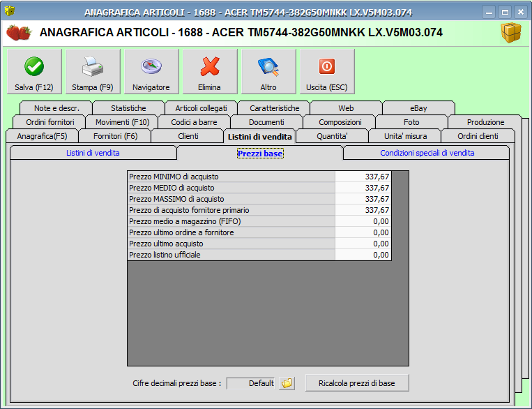Select the Prezzo MEDIO di acquisto row label
Image resolution: width=532 pixels, height=409 pixels.
(231, 188)
